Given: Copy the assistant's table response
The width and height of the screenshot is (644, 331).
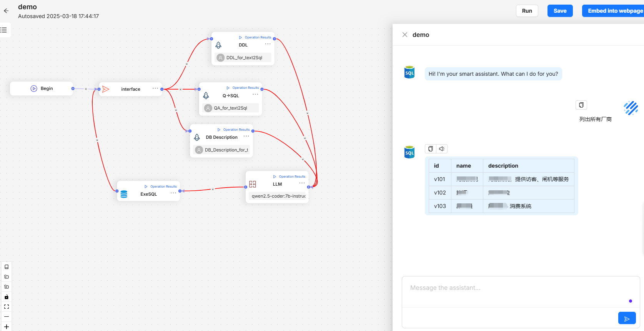Looking at the screenshot, I should [431, 149].
